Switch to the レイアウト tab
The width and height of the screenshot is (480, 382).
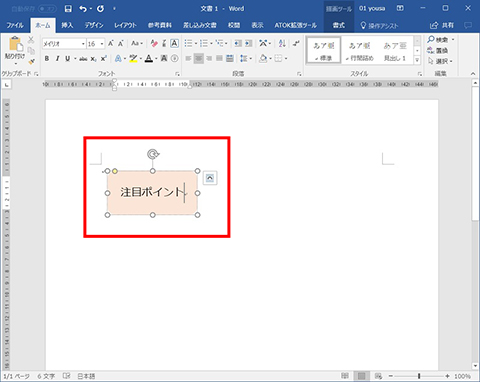(125, 25)
